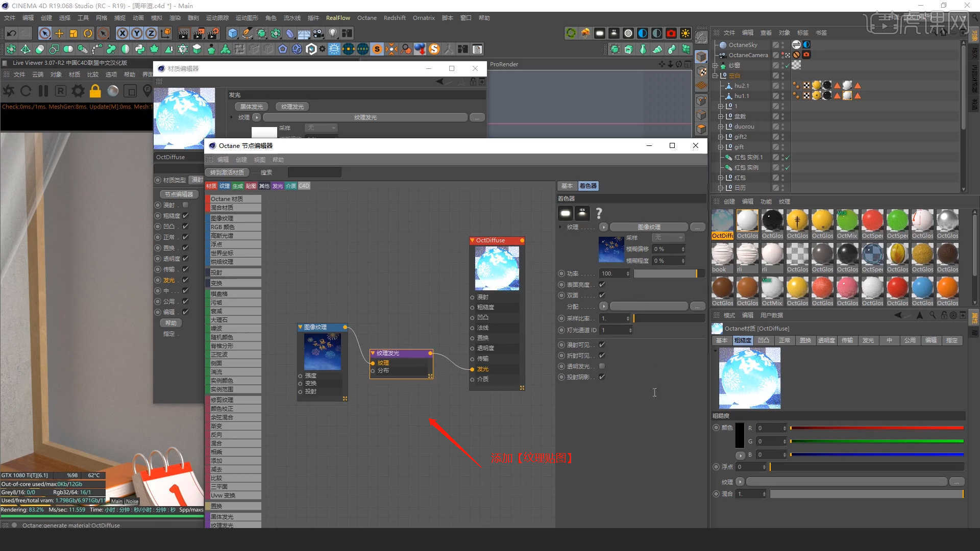
Task: Click the Cube primitive icon
Action: click(x=233, y=34)
